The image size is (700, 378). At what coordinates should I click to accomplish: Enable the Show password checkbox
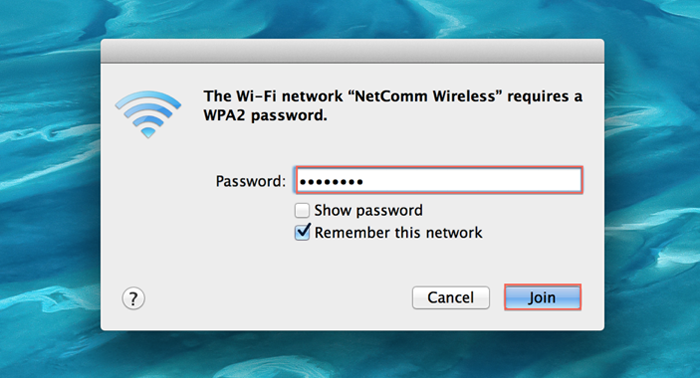coord(302,210)
